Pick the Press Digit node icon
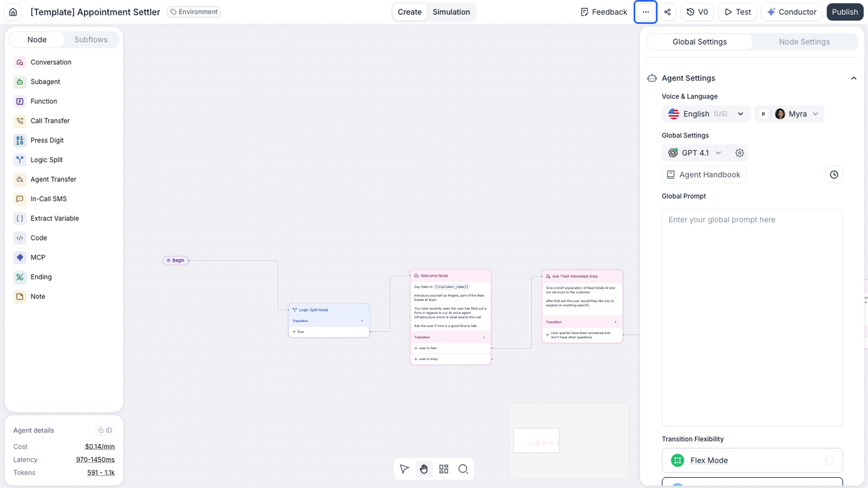 click(x=20, y=140)
